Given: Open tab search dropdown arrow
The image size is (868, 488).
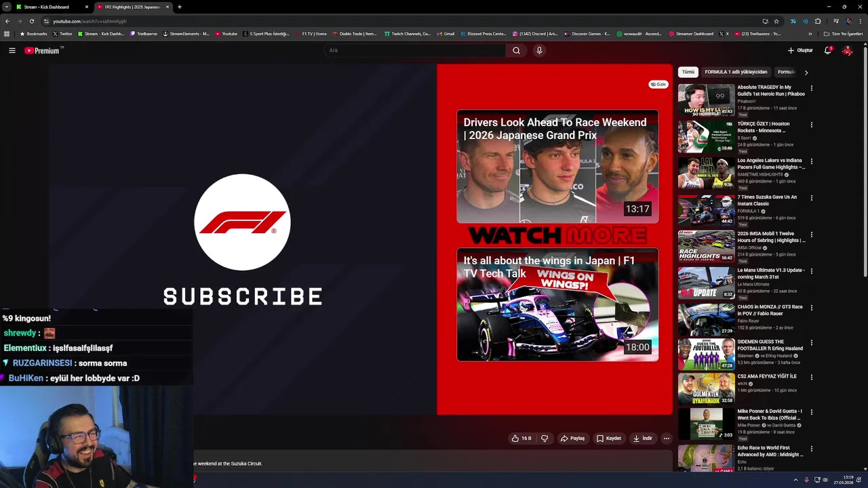Looking at the screenshot, I should (x=6, y=7).
